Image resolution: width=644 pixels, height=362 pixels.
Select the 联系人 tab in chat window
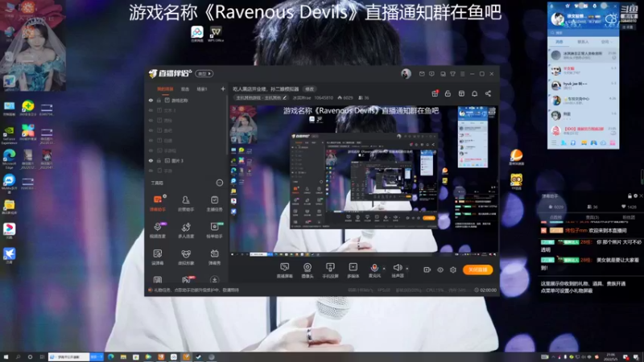click(x=583, y=42)
